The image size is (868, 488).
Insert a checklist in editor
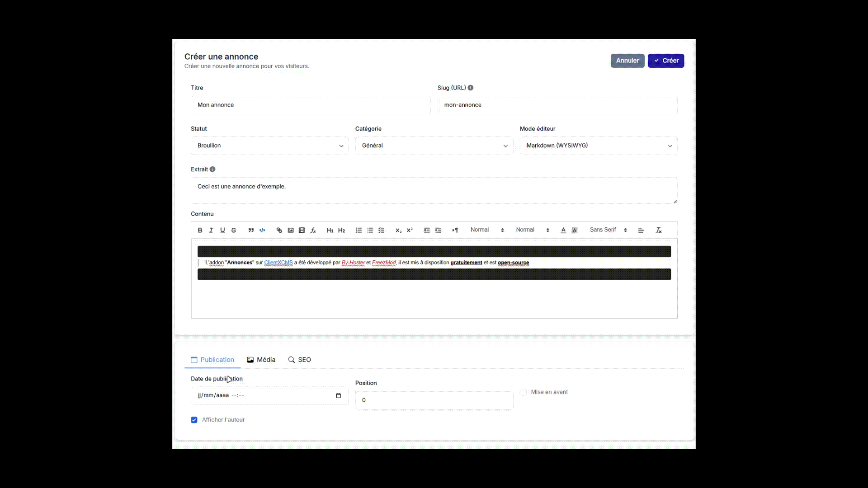click(x=381, y=230)
